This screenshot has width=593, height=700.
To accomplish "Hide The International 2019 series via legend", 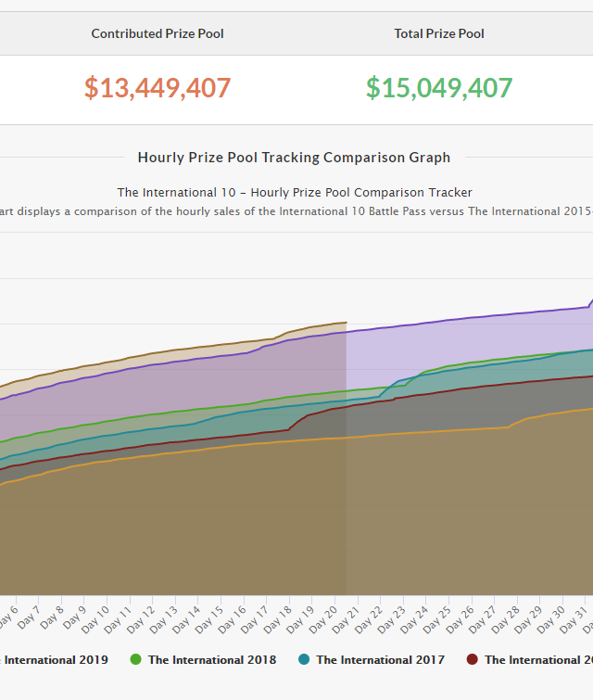I will [54, 660].
